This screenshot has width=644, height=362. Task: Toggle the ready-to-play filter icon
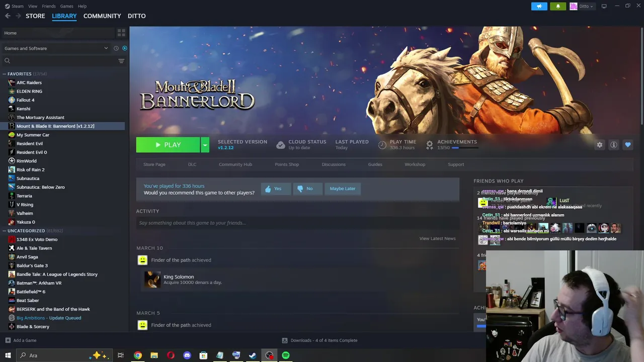tap(125, 48)
